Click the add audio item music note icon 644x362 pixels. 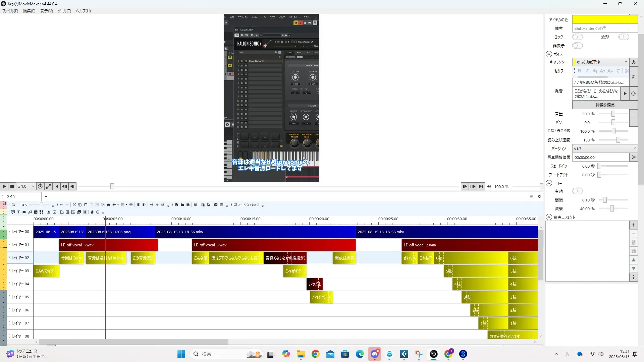click(x=30, y=212)
